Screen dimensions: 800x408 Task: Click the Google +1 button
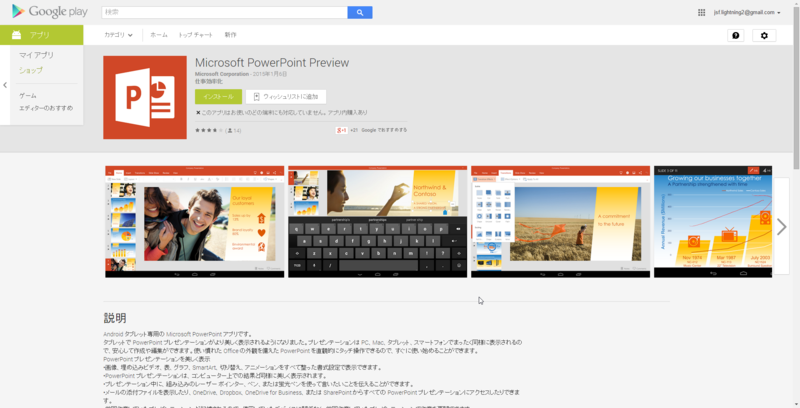[341, 130]
